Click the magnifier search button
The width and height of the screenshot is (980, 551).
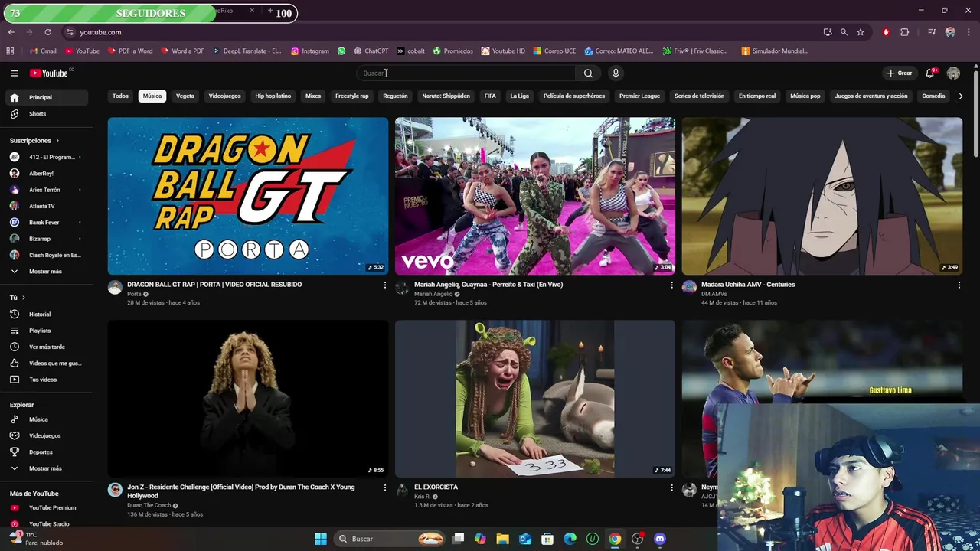pyautogui.click(x=588, y=73)
